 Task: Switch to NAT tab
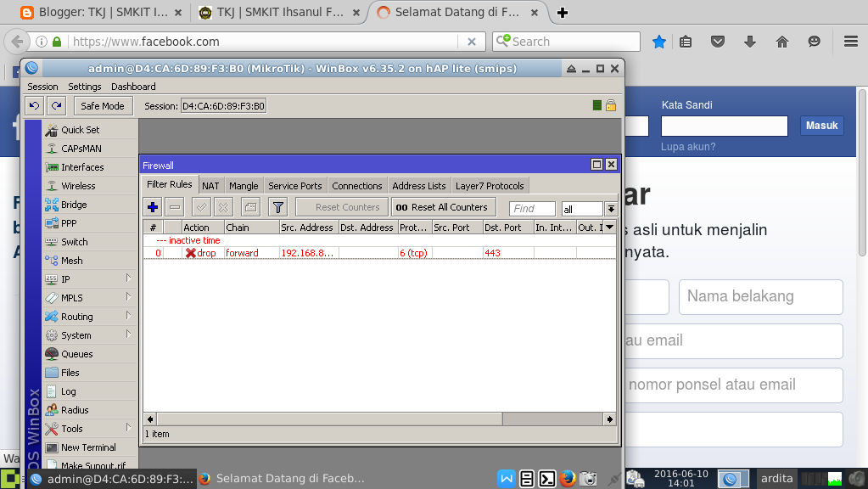pyautogui.click(x=210, y=186)
